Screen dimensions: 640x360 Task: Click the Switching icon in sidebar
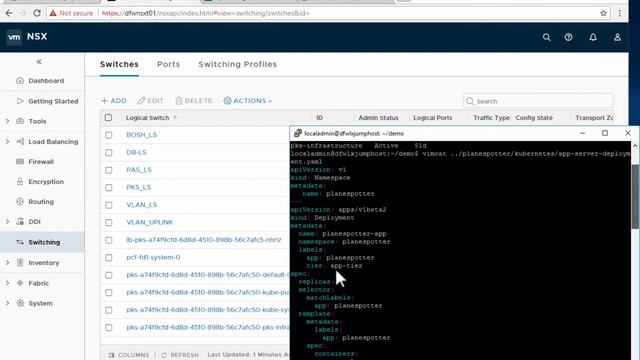tap(20, 242)
